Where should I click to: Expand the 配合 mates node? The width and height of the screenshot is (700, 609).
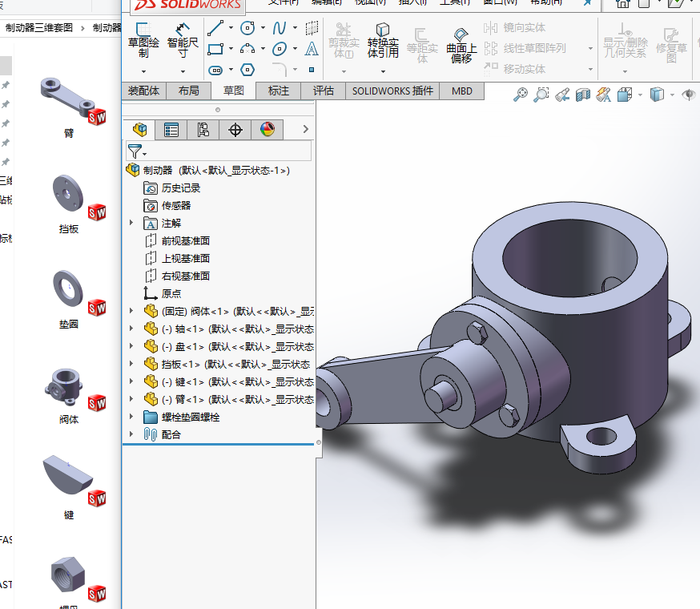131,434
